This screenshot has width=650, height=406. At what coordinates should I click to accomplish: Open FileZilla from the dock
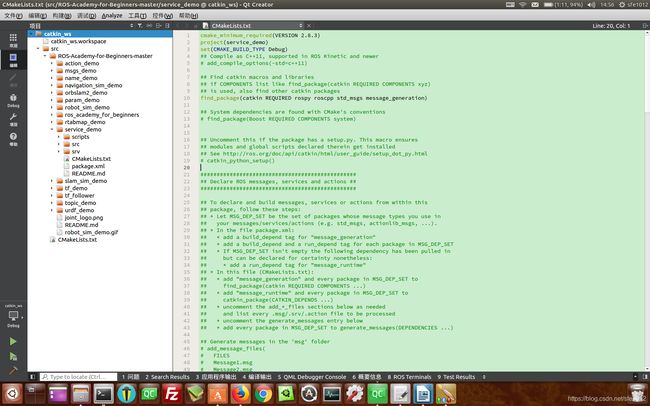172,394
